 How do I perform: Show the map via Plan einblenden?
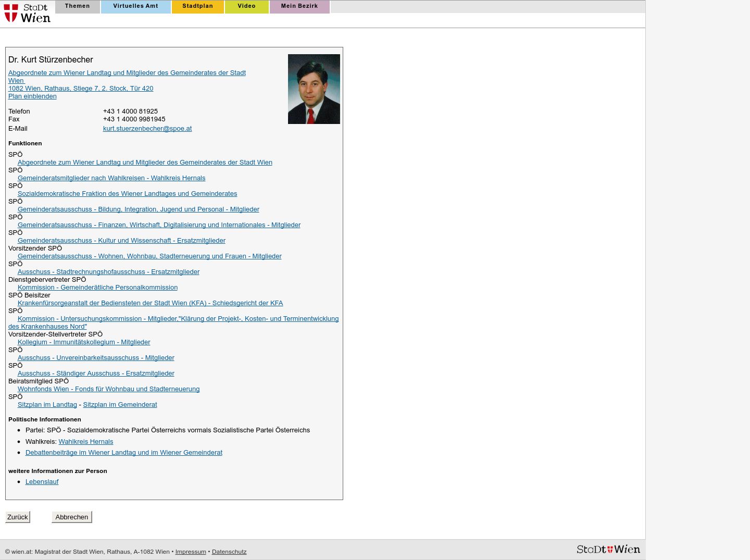(x=32, y=96)
